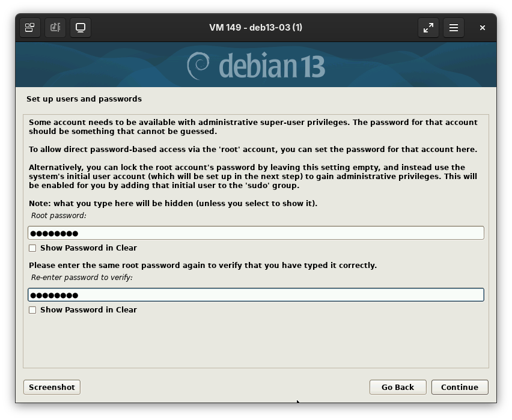Click the VM 149 - deb13-03 window title
The height and width of the screenshot is (420, 512).
click(255, 28)
